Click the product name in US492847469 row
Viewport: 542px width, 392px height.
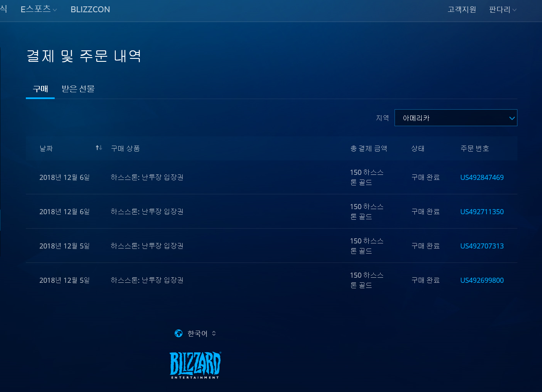click(x=147, y=177)
